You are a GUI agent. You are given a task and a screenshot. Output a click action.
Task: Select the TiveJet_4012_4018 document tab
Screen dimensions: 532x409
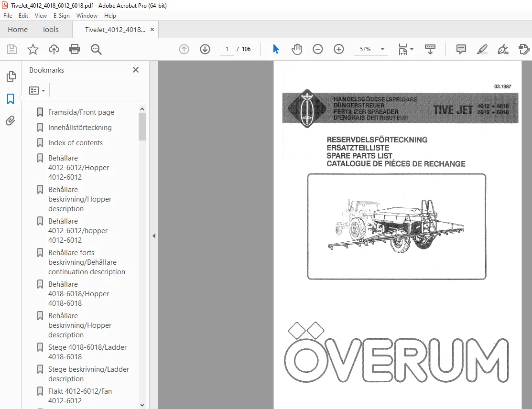[x=115, y=30]
